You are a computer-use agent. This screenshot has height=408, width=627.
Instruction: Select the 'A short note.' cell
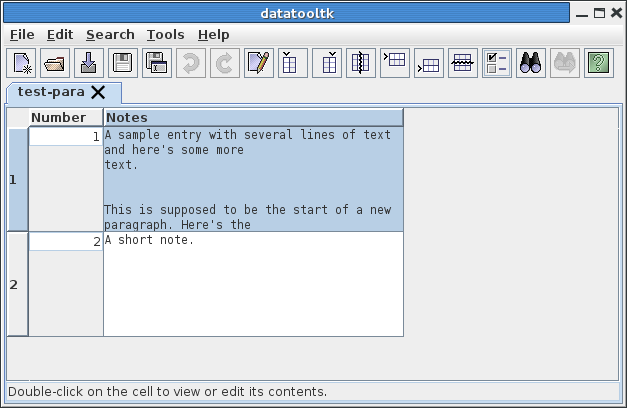pyautogui.click(x=253, y=285)
